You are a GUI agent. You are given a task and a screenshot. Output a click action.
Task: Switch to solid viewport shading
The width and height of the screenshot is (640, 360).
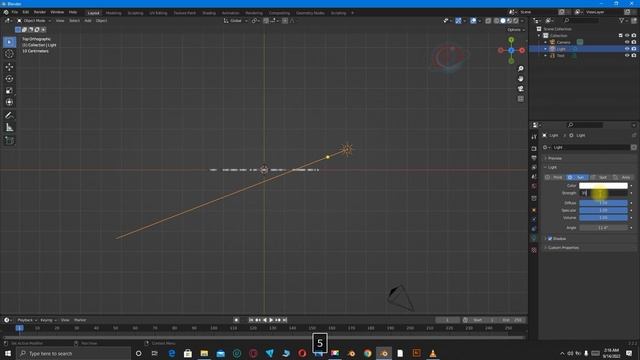(502, 20)
